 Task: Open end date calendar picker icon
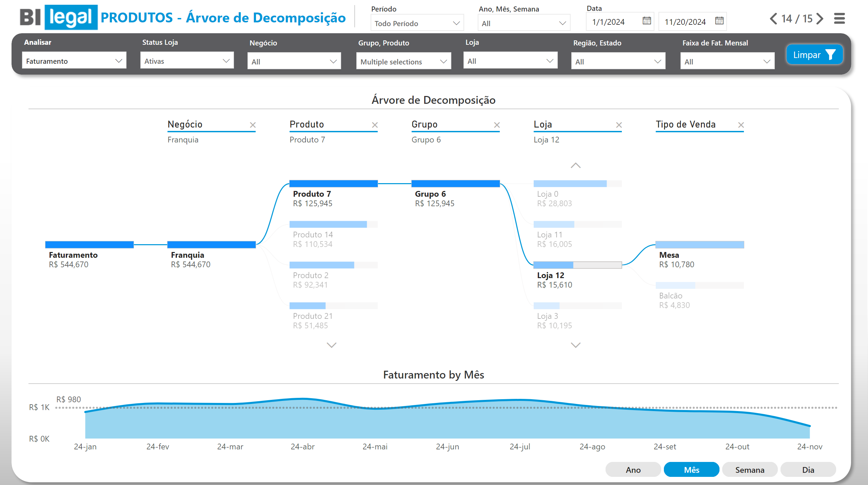pyautogui.click(x=719, y=21)
